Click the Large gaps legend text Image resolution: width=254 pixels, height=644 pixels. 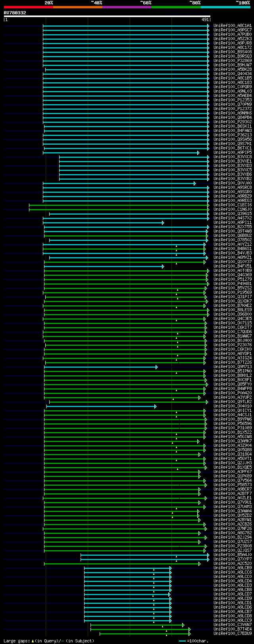point(49,641)
